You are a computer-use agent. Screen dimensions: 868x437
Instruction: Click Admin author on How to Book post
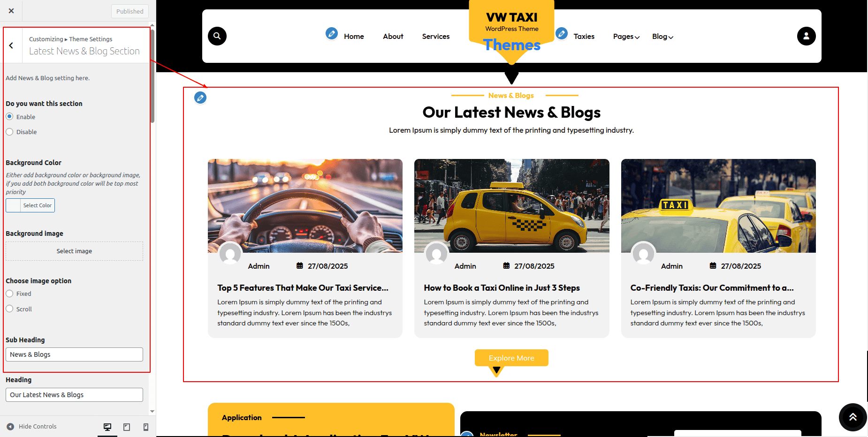pos(465,266)
